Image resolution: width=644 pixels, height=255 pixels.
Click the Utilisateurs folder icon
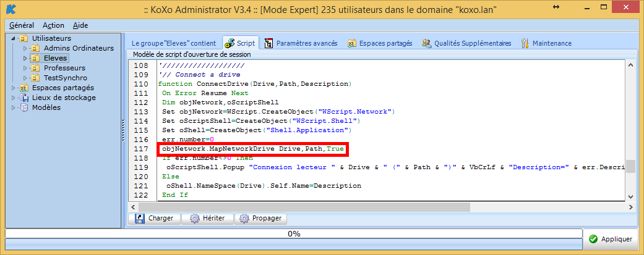click(x=24, y=38)
